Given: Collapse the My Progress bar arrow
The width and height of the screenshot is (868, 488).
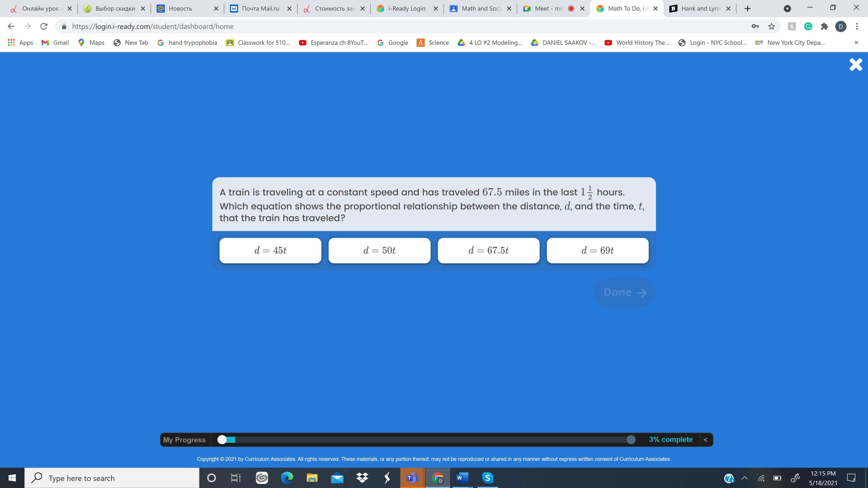Looking at the screenshot, I should click(705, 439).
